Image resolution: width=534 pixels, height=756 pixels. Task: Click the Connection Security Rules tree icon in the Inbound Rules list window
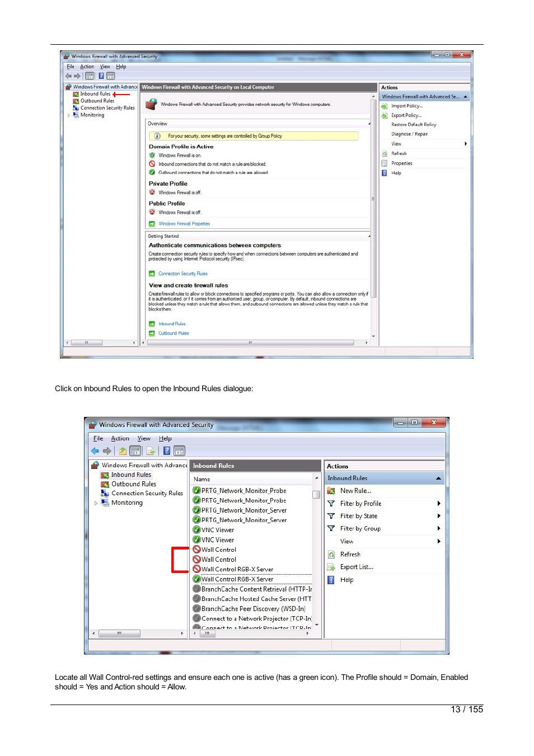click(105, 493)
